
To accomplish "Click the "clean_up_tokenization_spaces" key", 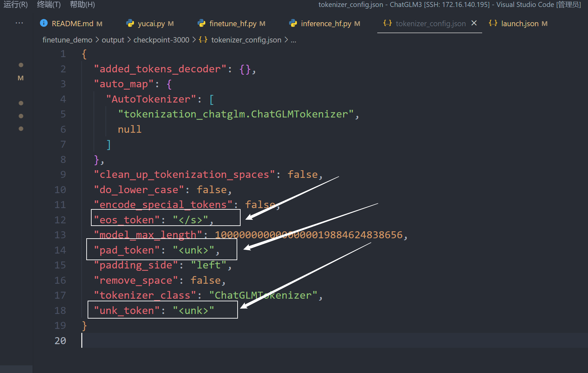I will click(x=184, y=174).
